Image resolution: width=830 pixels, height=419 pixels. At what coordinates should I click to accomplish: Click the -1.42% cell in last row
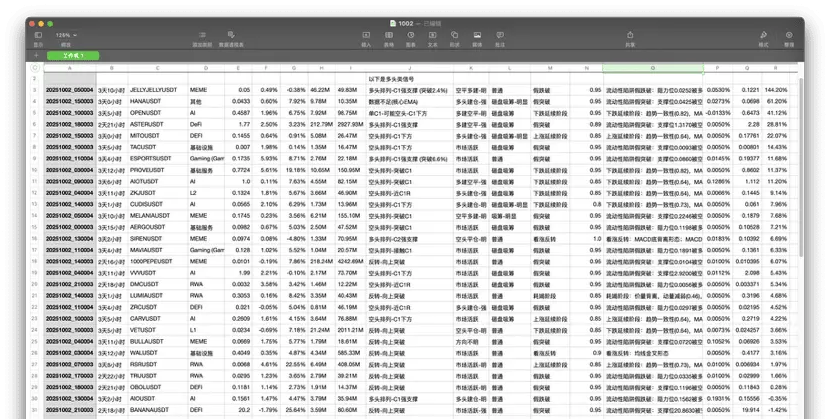[775, 410]
